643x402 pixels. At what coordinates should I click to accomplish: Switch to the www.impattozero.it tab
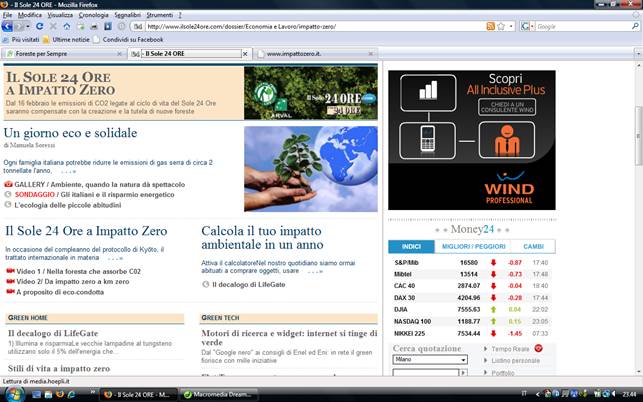click(x=315, y=54)
